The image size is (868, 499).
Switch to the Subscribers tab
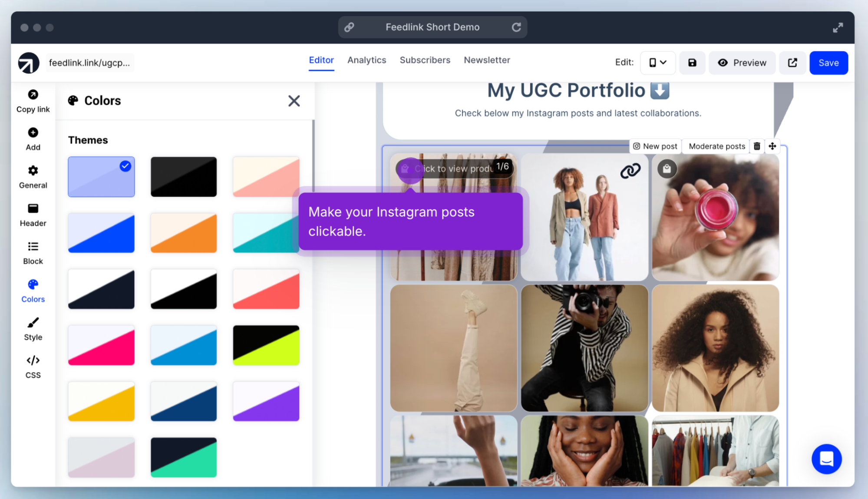click(x=425, y=60)
